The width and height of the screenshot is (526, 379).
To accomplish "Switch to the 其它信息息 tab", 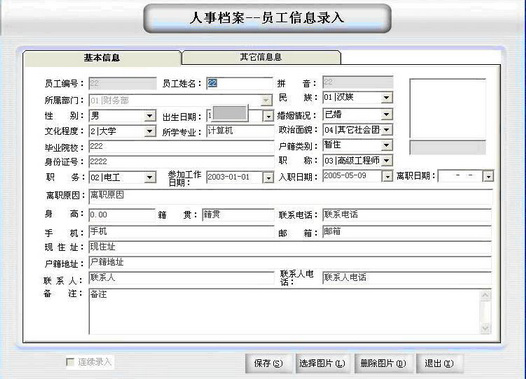I will [261, 57].
